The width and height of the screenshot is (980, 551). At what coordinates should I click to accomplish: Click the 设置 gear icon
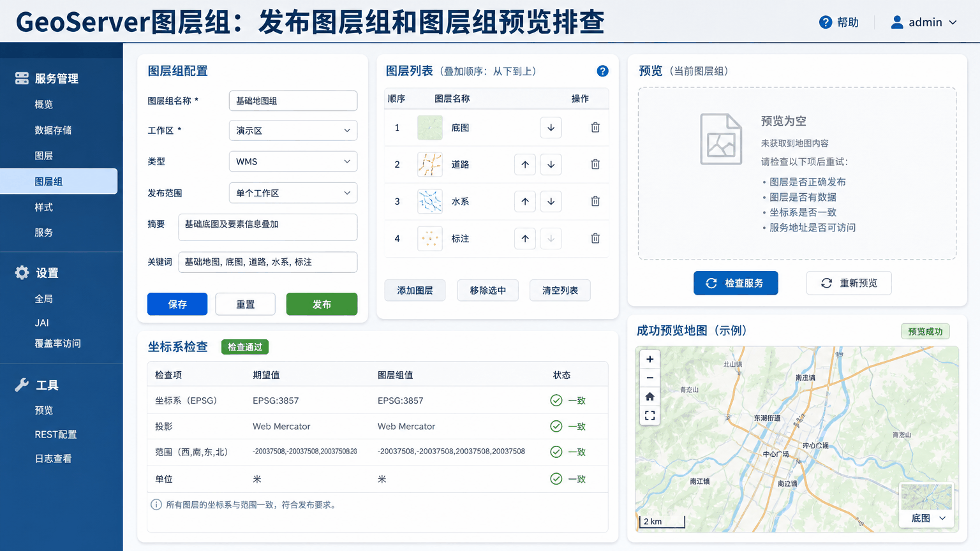tap(22, 273)
